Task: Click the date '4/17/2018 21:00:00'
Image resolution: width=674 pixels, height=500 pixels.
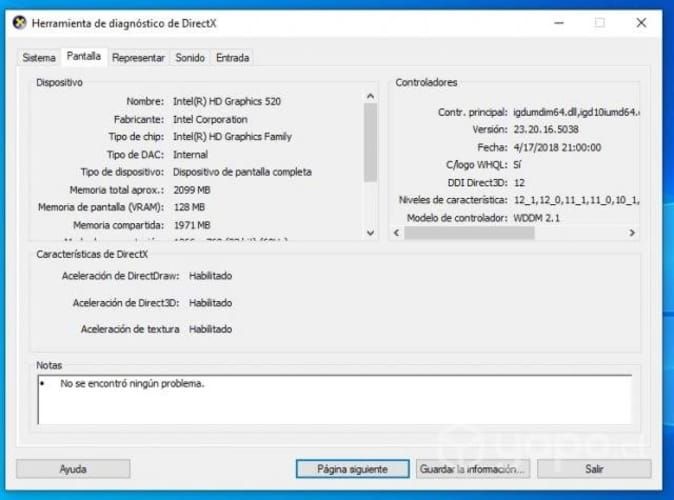Action: tap(557, 147)
